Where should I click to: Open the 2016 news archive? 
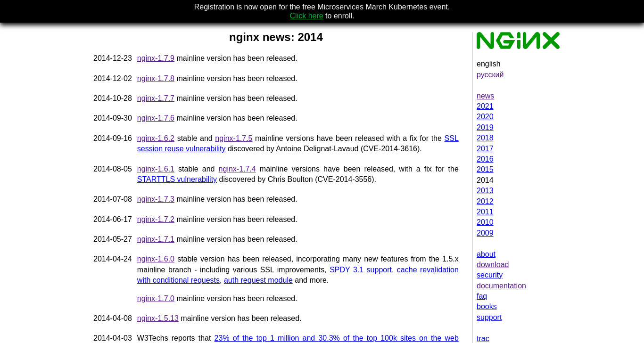point(485,159)
